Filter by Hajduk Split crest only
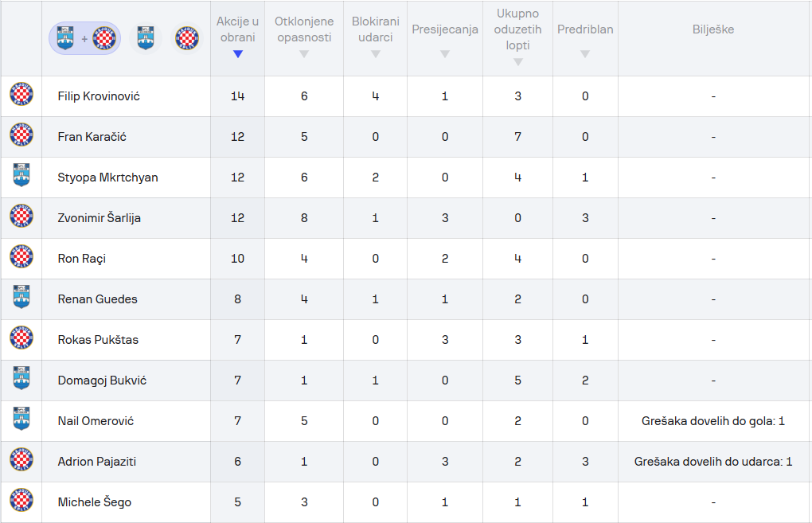Viewport: 812px width, 523px height. point(186,39)
